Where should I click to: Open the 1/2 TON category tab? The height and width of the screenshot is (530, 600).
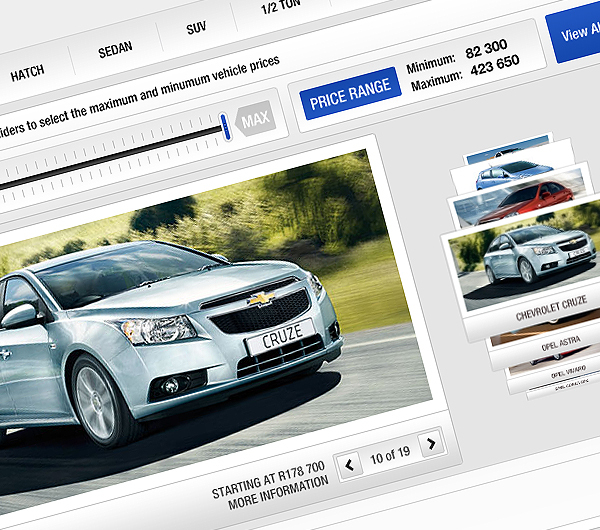[x=281, y=8]
